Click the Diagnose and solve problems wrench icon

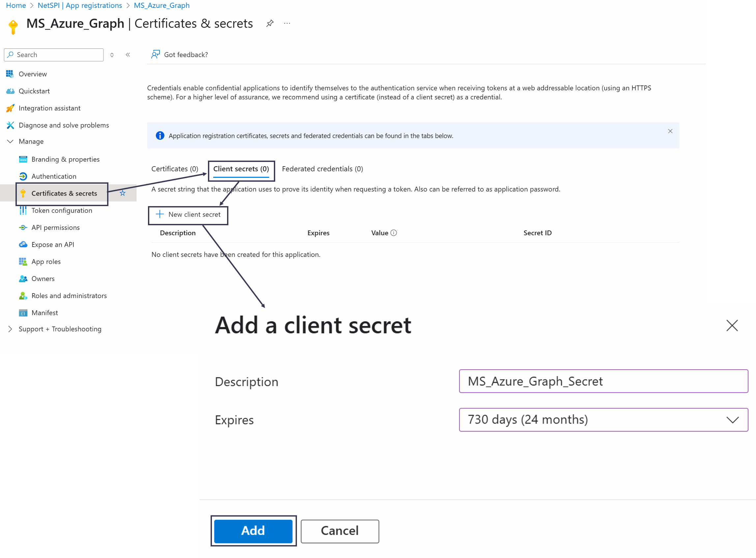pyautogui.click(x=10, y=125)
